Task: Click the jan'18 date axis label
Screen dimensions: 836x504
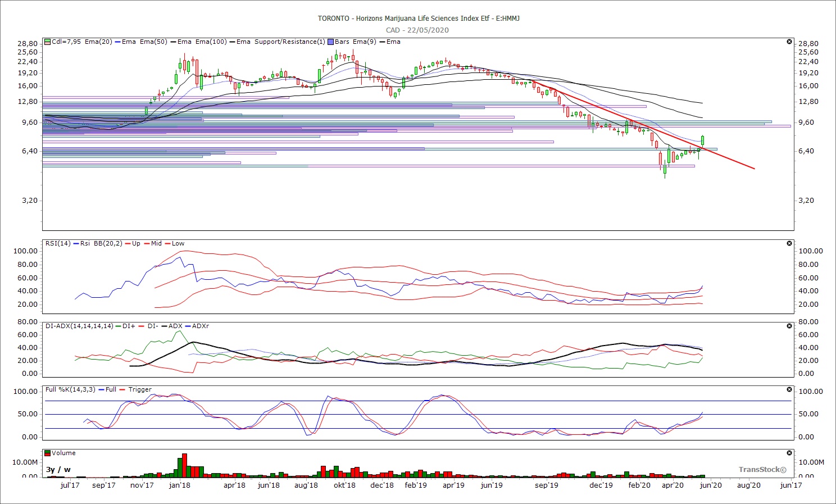Action: [180, 485]
